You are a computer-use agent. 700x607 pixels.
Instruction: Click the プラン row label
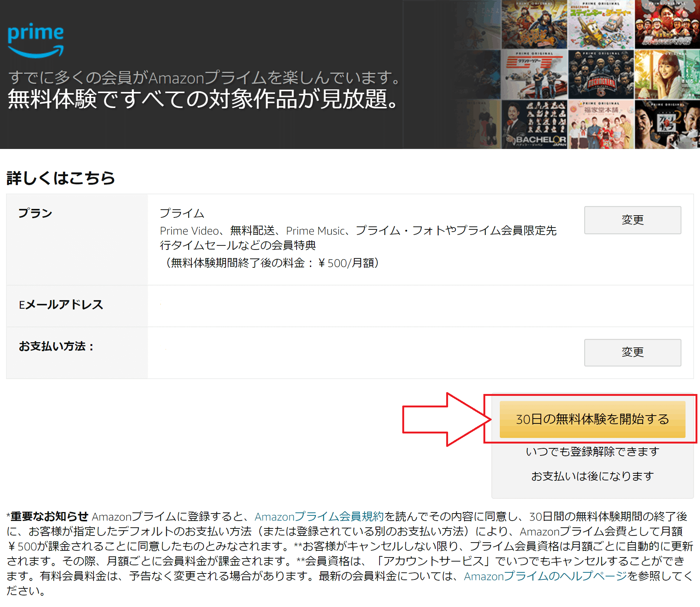(x=35, y=213)
